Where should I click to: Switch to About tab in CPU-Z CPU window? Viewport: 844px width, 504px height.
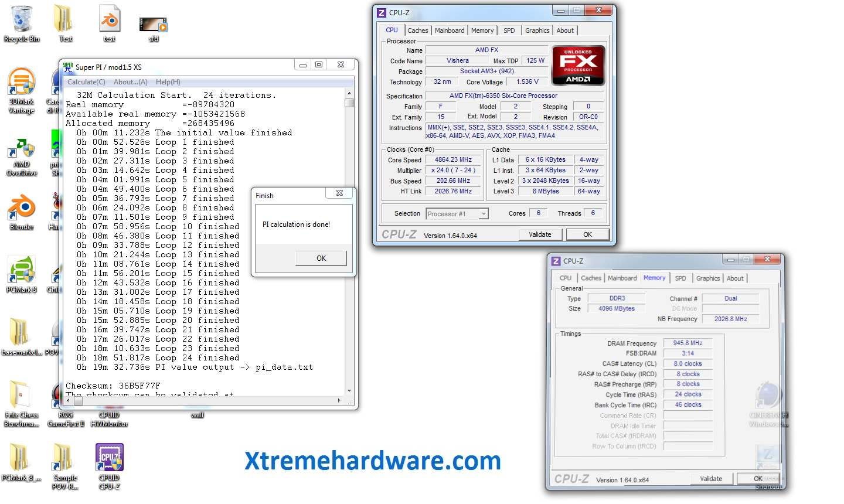[x=565, y=30]
